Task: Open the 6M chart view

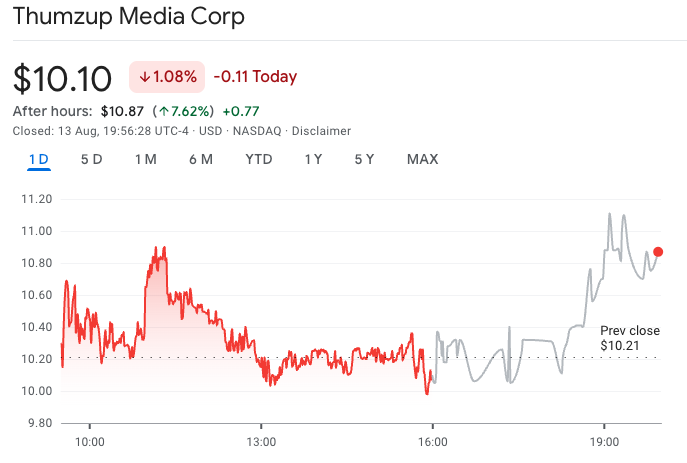Action: point(200,159)
